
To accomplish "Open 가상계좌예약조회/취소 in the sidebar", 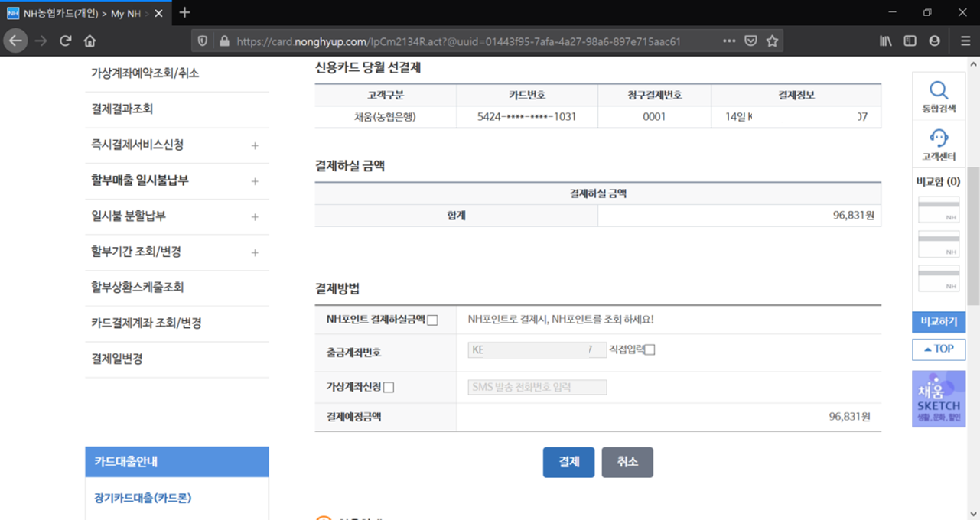I will pyautogui.click(x=145, y=73).
